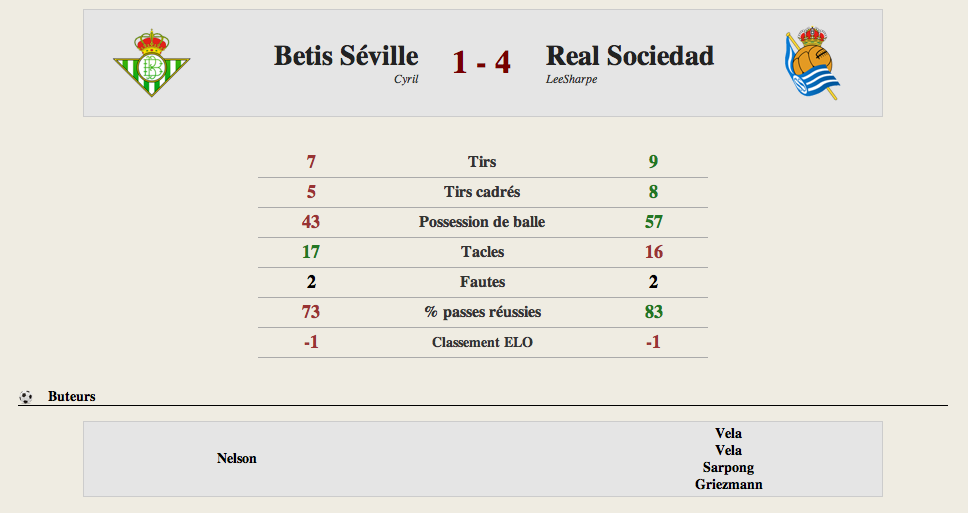Select the Tirs statistic label
The width and height of the screenshot is (968, 513).
pos(482,162)
